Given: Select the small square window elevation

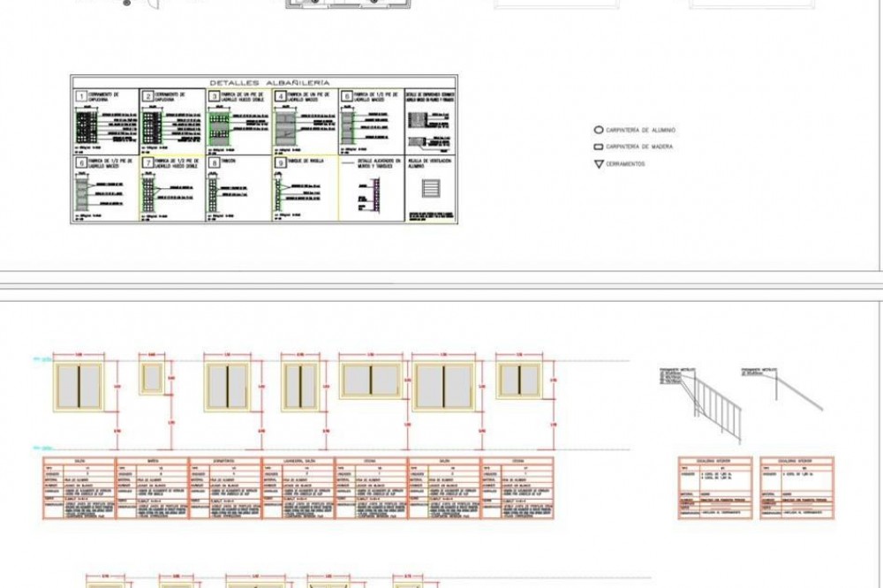Looking at the screenshot, I should tap(152, 377).
